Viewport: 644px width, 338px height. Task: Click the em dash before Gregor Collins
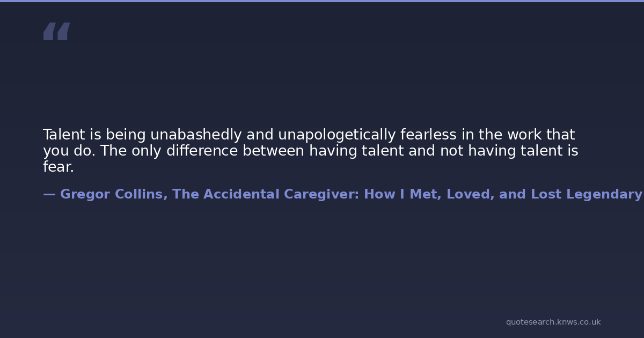pos(49,194)
